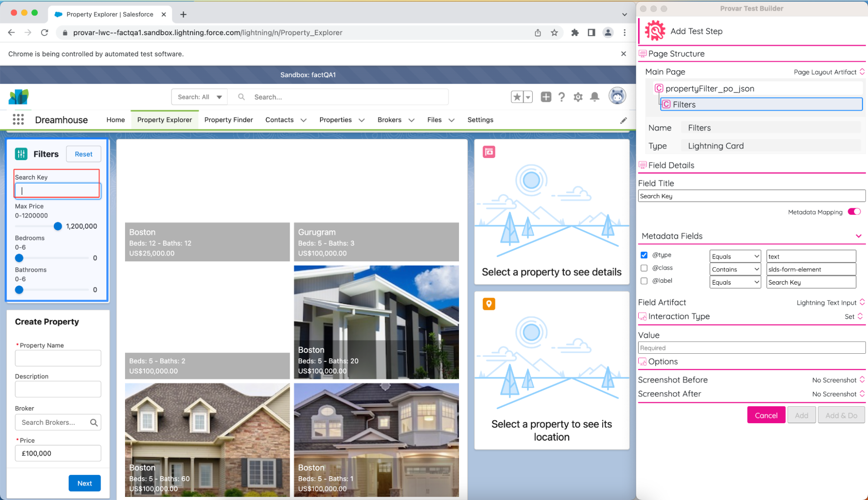Change the Lightning Text Input field artifact
This screenshot has width=868, height=500.
831,303
